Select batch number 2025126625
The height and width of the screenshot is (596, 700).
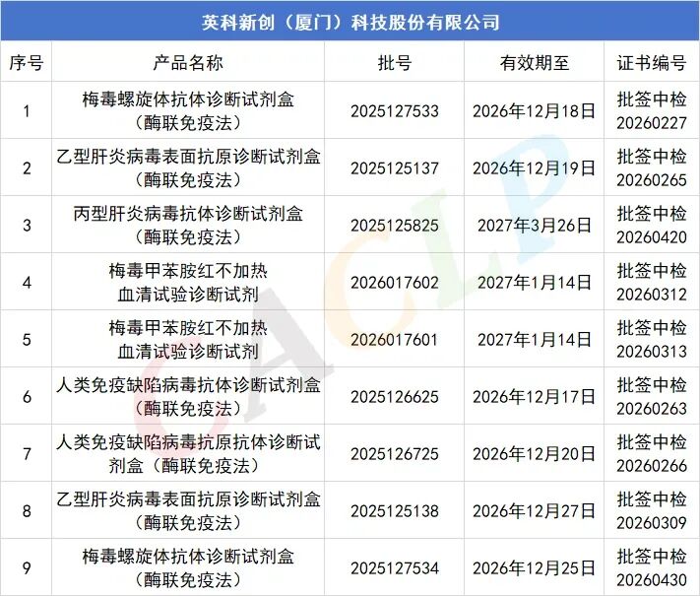click(395, 397)
